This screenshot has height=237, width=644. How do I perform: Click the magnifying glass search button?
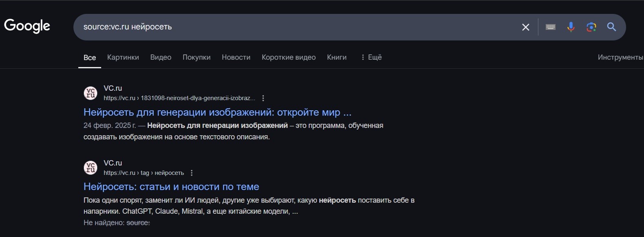coord(611,27)
